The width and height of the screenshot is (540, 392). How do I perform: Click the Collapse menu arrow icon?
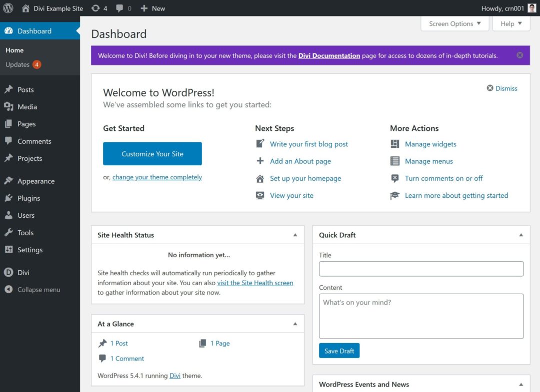click(8, 290)
